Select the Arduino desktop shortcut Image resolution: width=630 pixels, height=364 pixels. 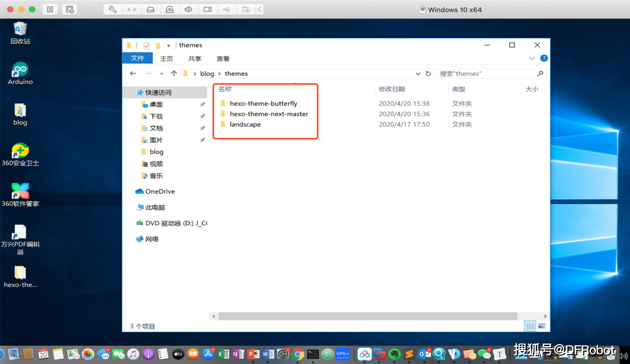[x=20, y=73]
